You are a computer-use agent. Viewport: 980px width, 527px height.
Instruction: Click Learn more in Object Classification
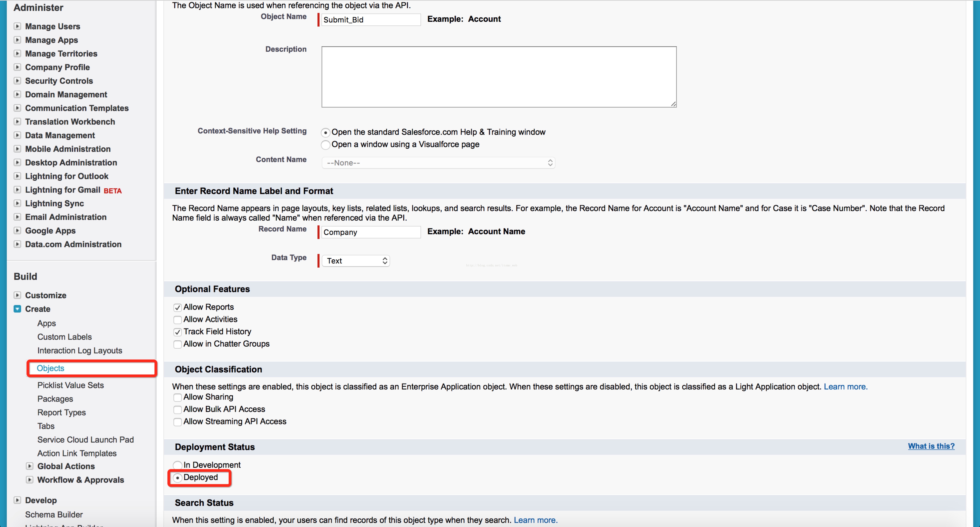click(845, 387)
